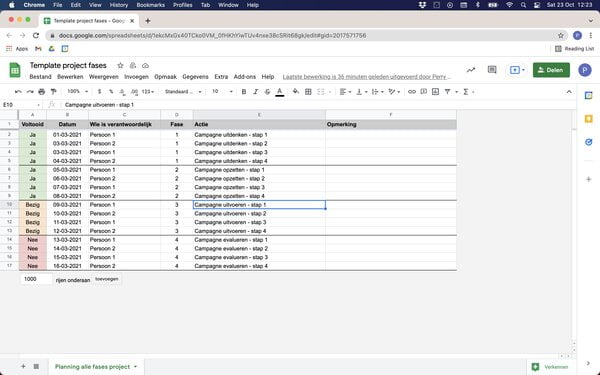Open the horizontal align dropdown
600x375 pixels.
346,92
